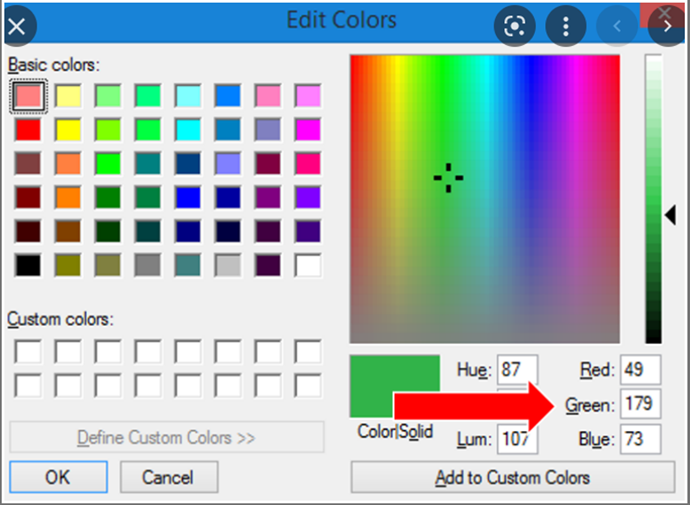Choose the pure yellow basic color swatch
690x505 pixels.
coord(68,130)
